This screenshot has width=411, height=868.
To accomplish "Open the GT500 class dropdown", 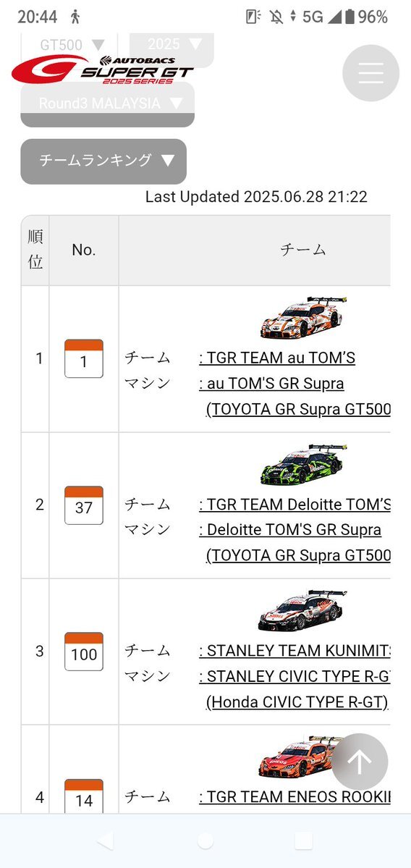I will (69, 44).
